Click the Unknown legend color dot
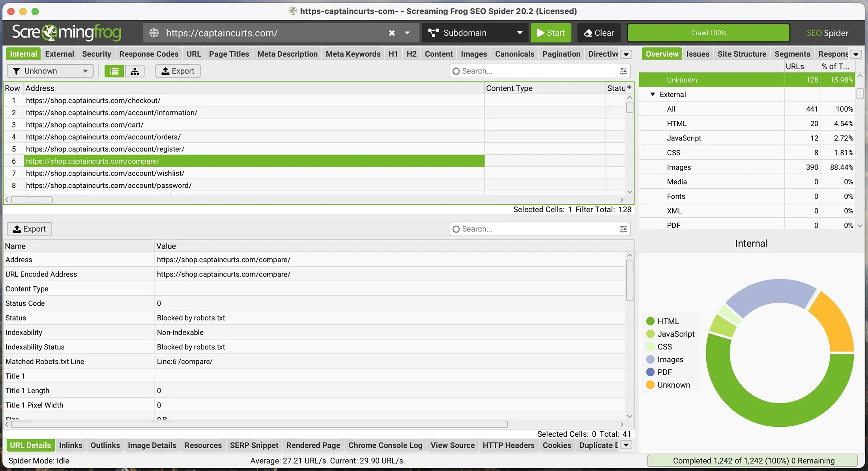 tap(651, 385)
